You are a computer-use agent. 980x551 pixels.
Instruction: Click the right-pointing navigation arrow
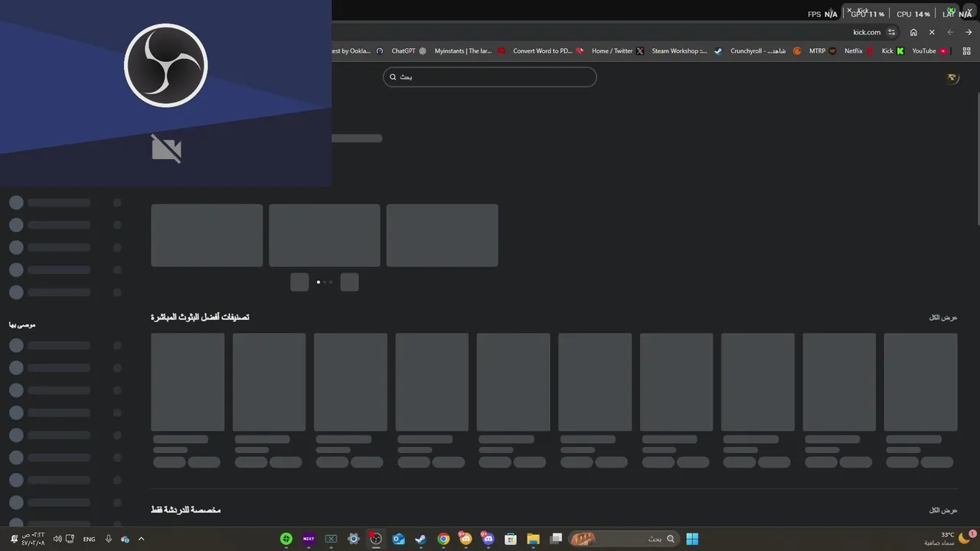(x=969, y=32)
